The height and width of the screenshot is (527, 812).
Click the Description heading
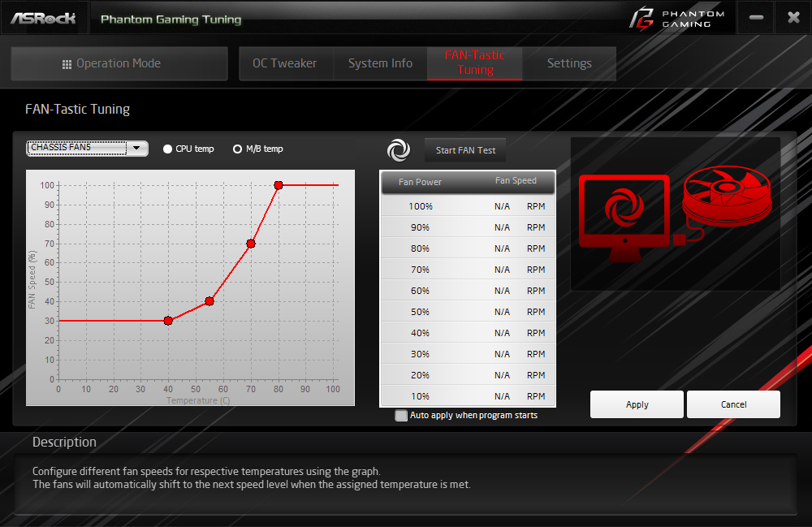64,442
